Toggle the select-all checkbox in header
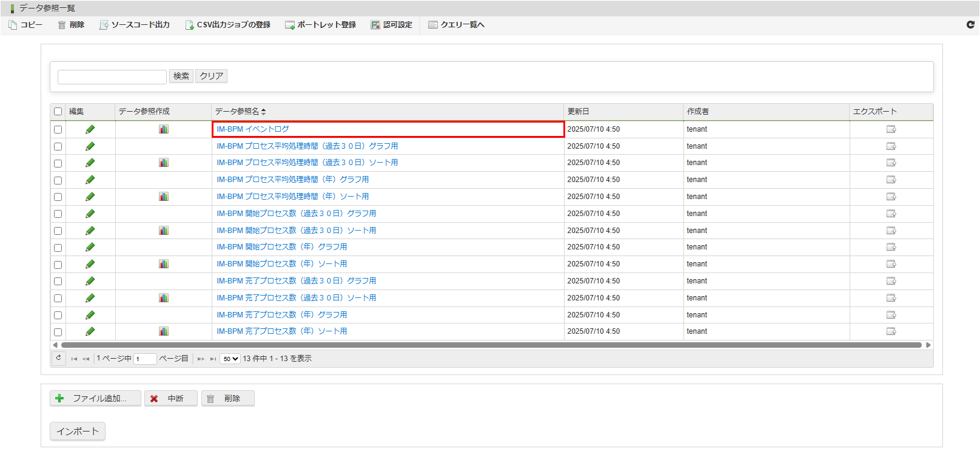Image resolution: width=980 pixels, height=457 pixels. point(58,112)
